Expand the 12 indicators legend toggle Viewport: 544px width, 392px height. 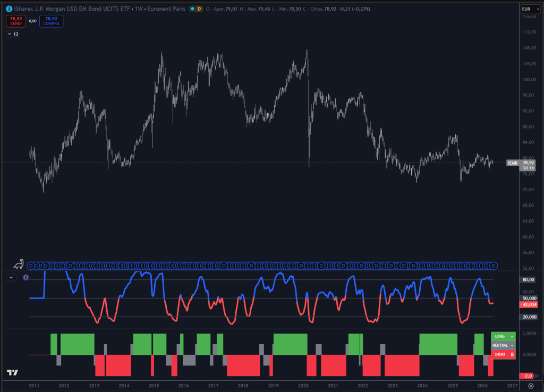point(13,34)
